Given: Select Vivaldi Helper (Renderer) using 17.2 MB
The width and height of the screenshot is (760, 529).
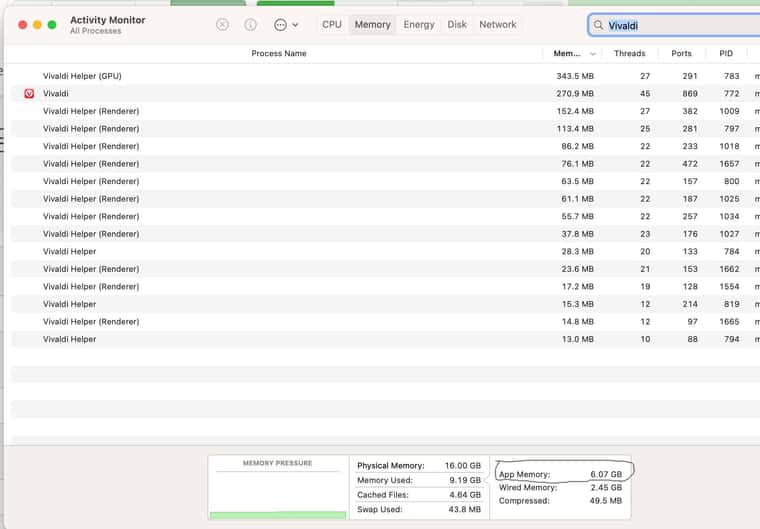Looking at the screenshot, I should click(385, 287).
